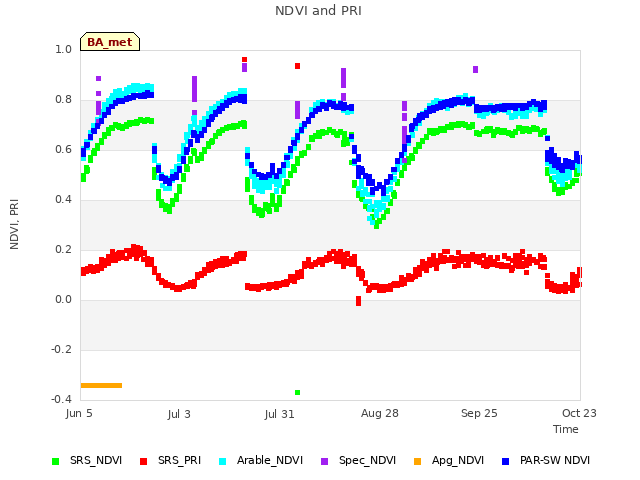Click the -0.2 y-axis tick label
This screenshot has width=640, height=480.
point(62,349)
